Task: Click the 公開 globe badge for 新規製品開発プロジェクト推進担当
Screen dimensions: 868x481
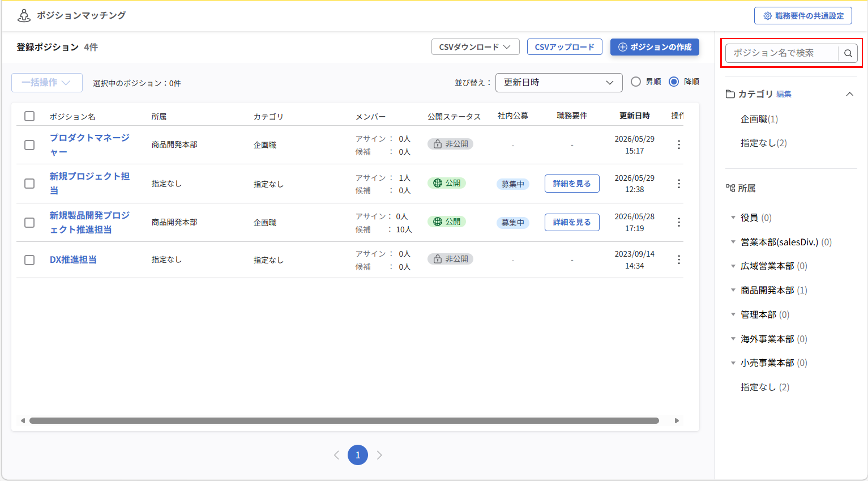Action: tap(446, 221)
